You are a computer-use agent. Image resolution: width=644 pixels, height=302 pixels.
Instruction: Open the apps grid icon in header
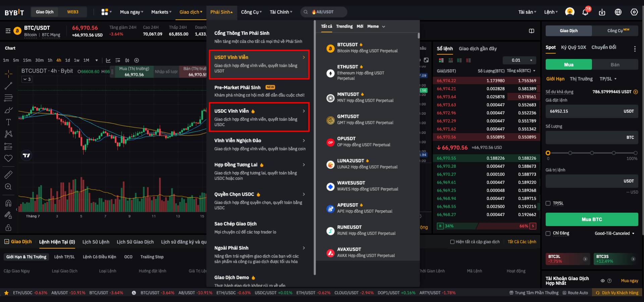(105, 12)
